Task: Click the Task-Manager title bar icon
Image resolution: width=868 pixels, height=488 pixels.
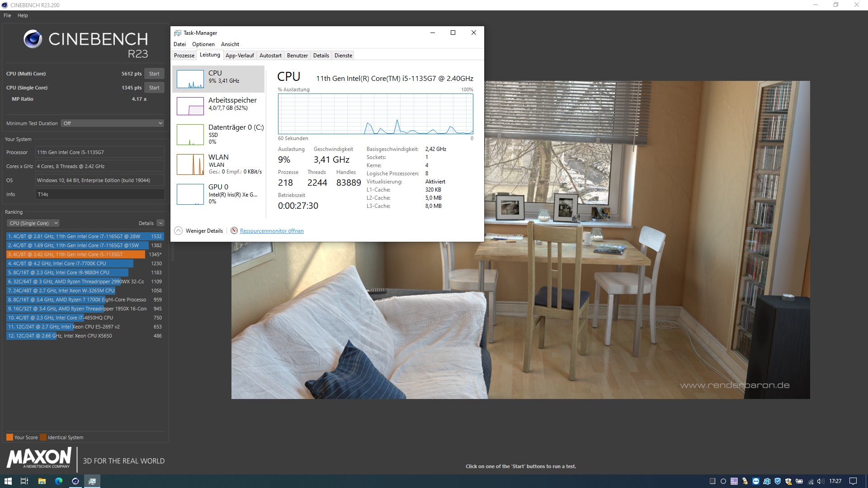Action: coord(178,33)
